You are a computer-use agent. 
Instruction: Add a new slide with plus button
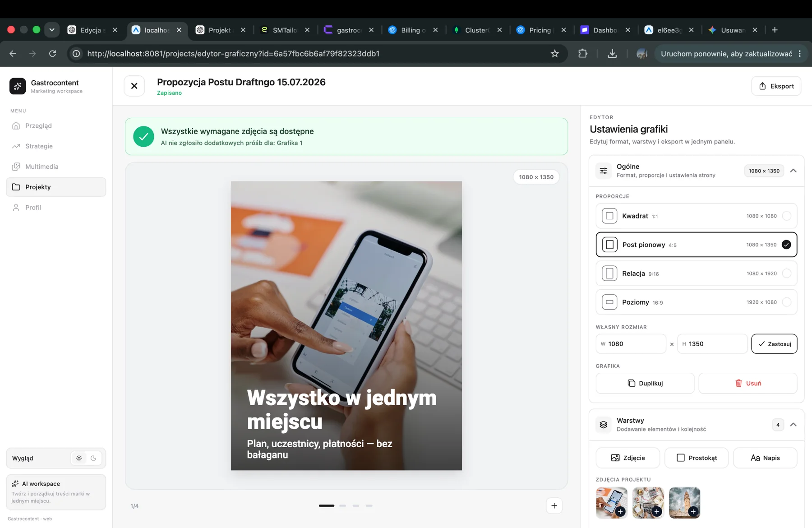point(554,505)
